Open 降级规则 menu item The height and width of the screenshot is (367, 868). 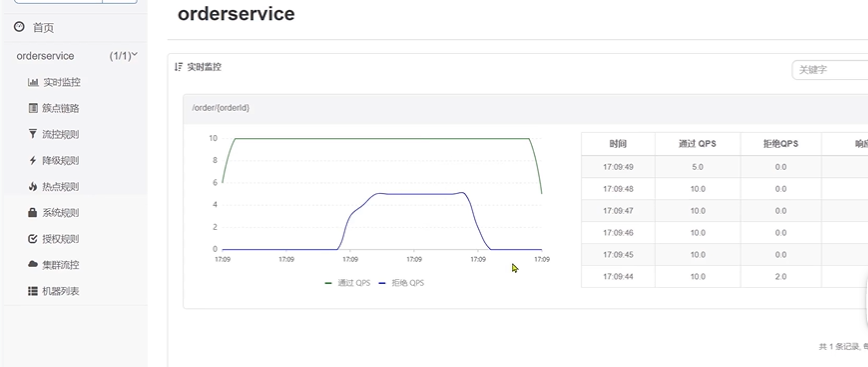point(61,161)
